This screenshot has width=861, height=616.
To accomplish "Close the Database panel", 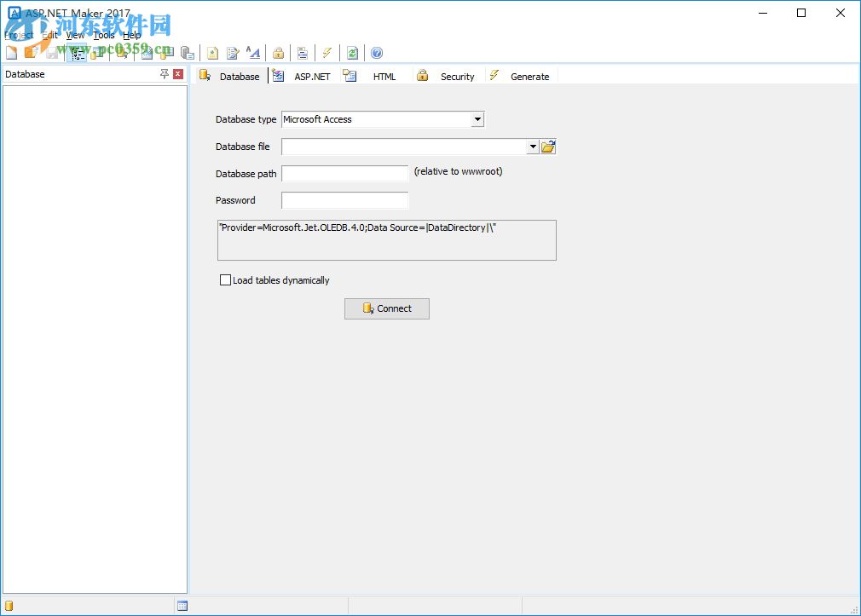I will click(177, 74).
